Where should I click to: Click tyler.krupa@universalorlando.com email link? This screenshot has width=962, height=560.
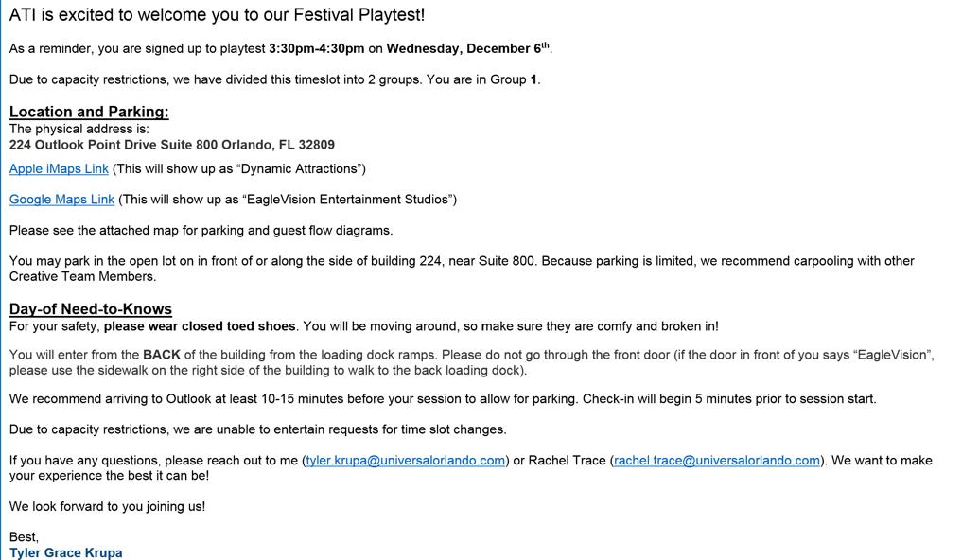click(406, 460)
